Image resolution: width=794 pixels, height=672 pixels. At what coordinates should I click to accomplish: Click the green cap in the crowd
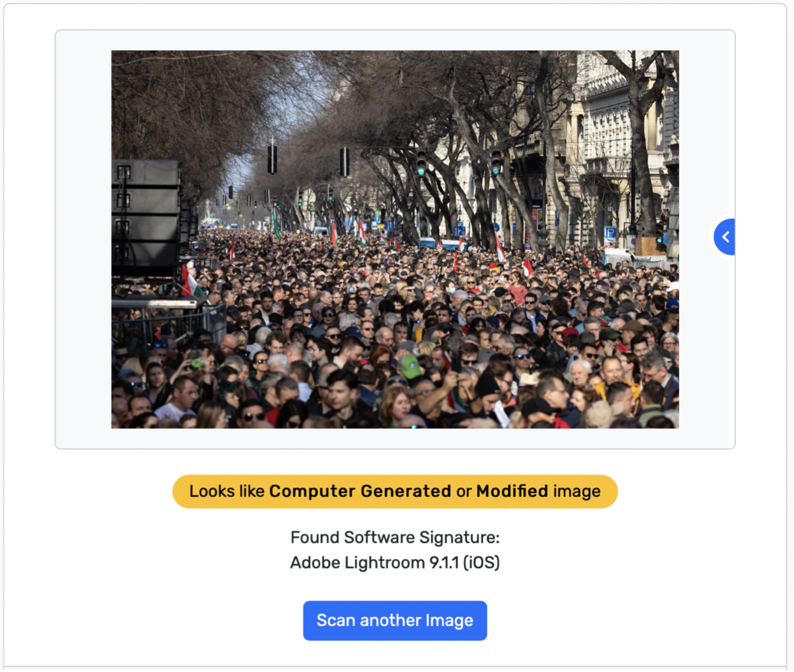[411, 366]
